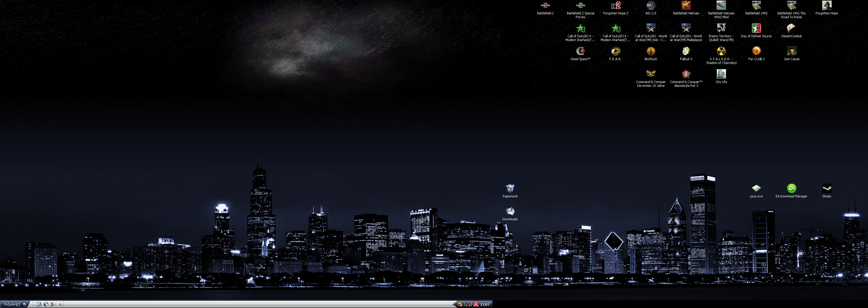This screenshot has width=868, height=308.
Task: Click the Start button on the taskbar
Action: [15, 304]
